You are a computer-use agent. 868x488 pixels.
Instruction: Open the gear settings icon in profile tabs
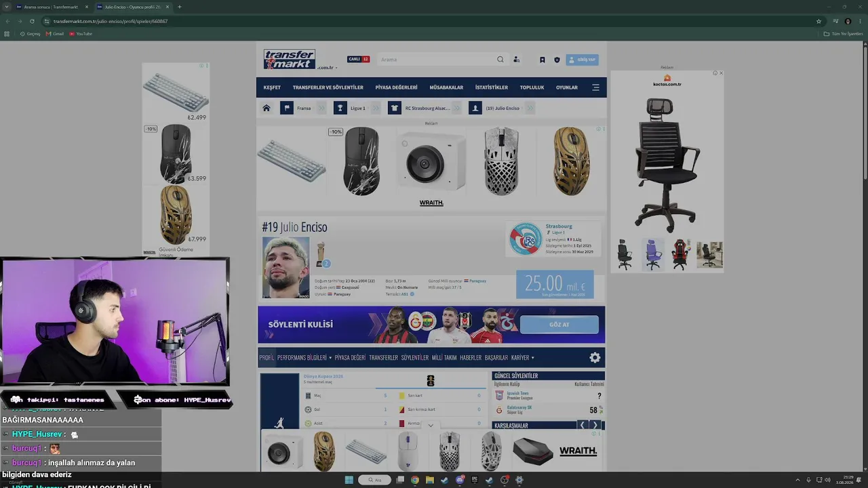tap(595, 358)
